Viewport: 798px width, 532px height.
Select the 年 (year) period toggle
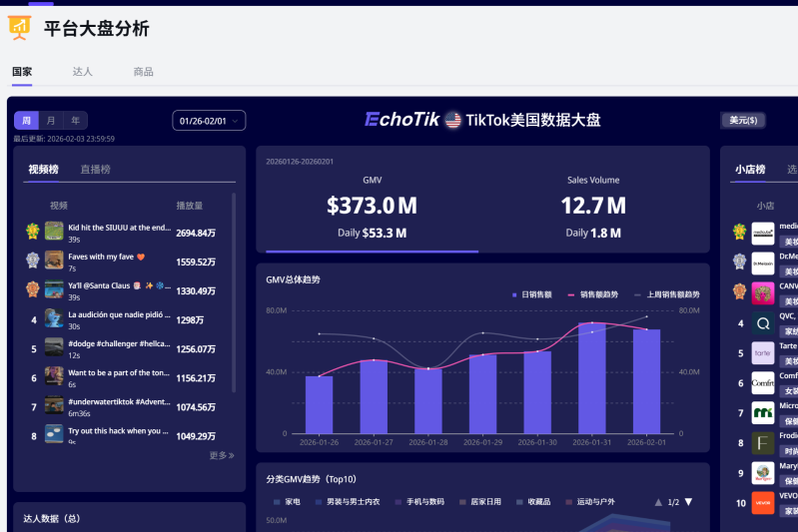(x=75, y=121)
